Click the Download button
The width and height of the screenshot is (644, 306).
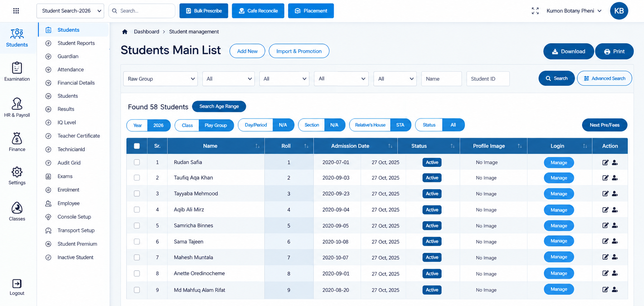[x=569, y=51]
